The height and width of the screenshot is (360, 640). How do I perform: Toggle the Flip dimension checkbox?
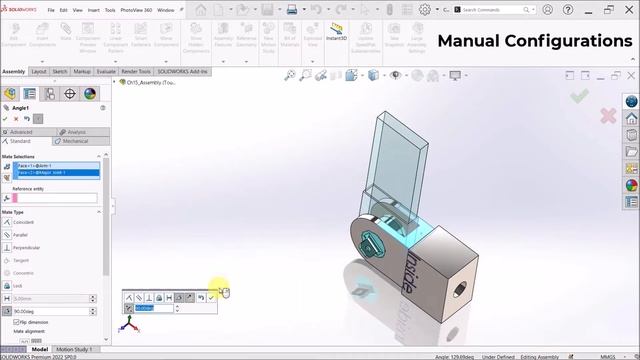click(16, 322)
